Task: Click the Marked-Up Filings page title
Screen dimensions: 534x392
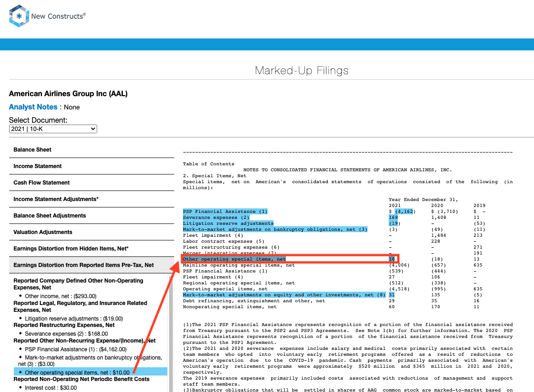Action: [302, 71]
